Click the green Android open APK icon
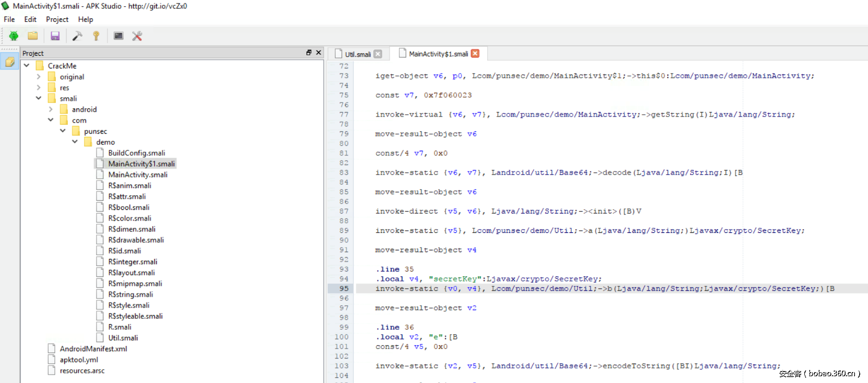The width and height of the screenshot is (868, 383). point(14,36)
